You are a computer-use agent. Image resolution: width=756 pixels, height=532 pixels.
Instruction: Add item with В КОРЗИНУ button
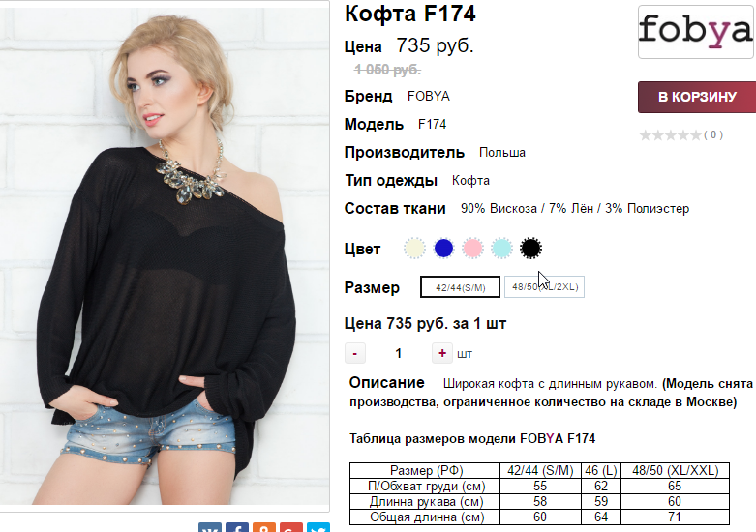coord(697,98)
